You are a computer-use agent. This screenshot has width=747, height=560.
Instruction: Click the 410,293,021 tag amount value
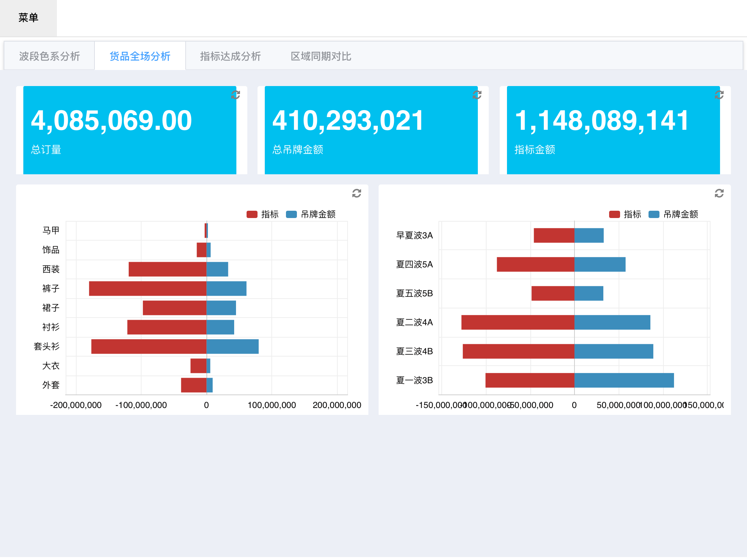point(348,121)
